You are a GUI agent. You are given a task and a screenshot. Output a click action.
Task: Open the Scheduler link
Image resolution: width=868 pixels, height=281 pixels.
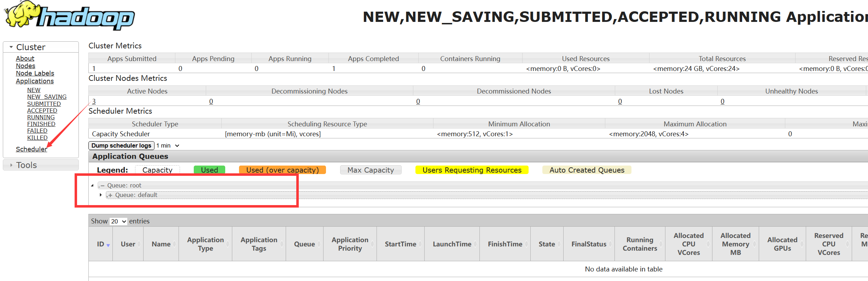pyautogui.click(x=31, y=149)
